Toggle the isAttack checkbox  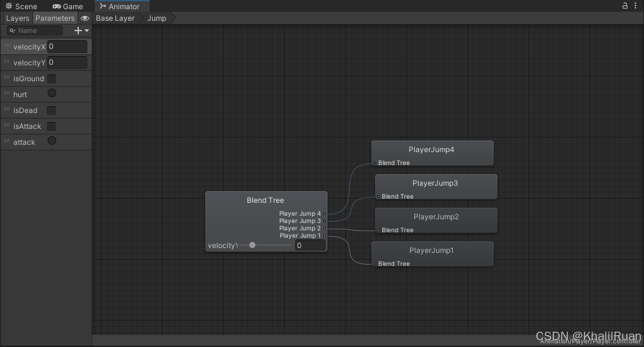51,126
